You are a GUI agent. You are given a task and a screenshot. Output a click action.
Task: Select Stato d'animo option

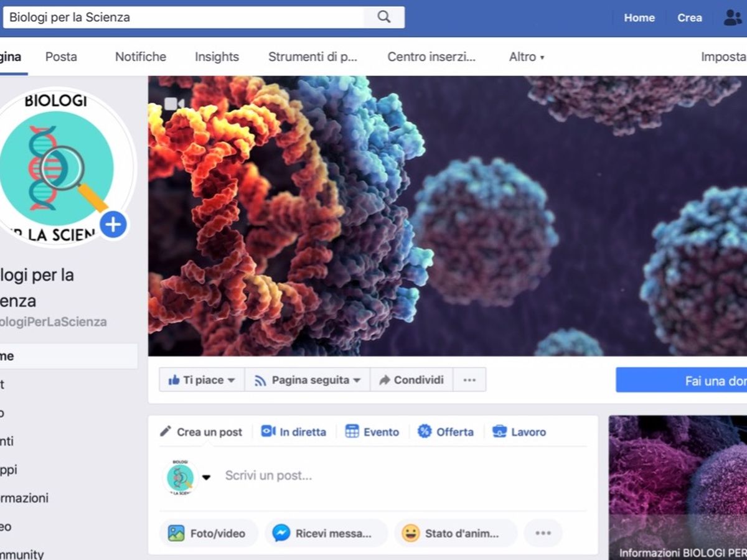454,533
